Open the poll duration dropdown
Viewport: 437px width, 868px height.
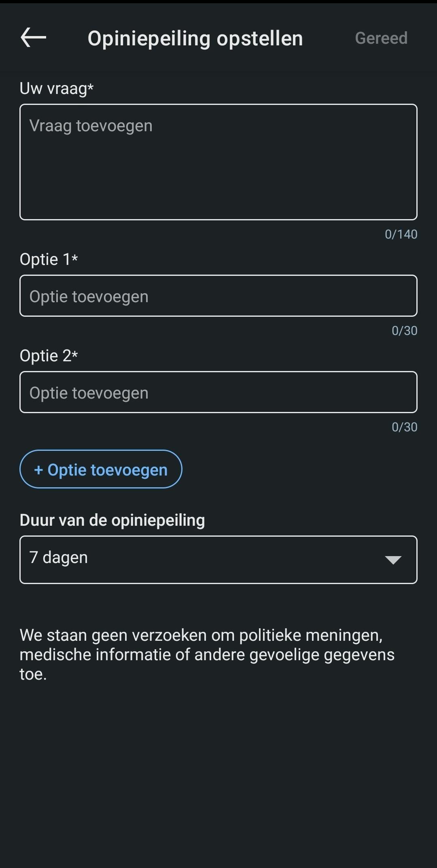[218, 560]
